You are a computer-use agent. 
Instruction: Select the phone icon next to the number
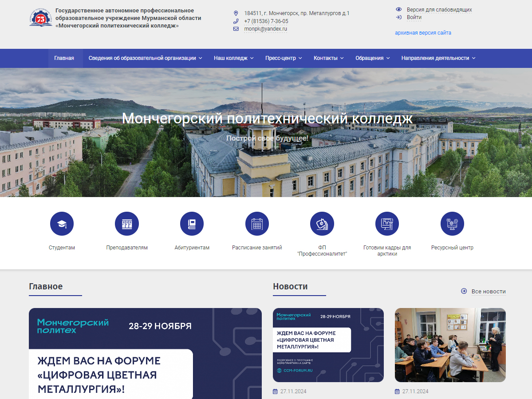pos(236,21)
